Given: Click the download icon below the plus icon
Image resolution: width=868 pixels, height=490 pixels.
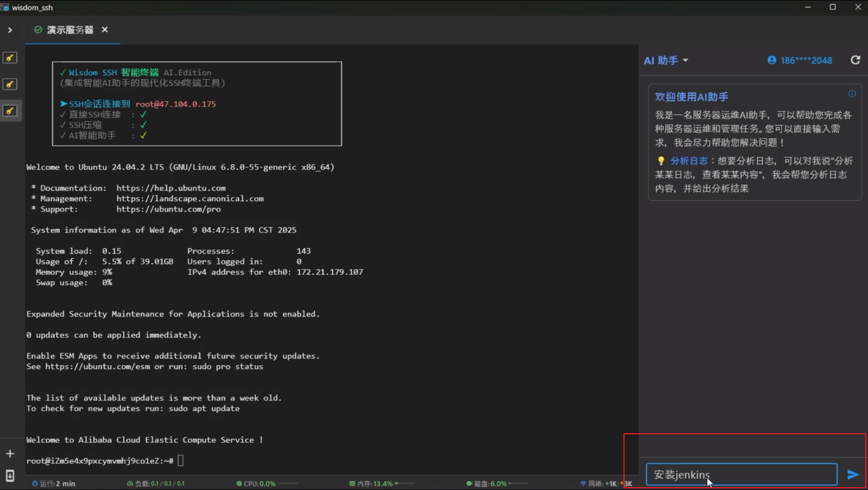Looking at the screenshot, I should 10,475.
